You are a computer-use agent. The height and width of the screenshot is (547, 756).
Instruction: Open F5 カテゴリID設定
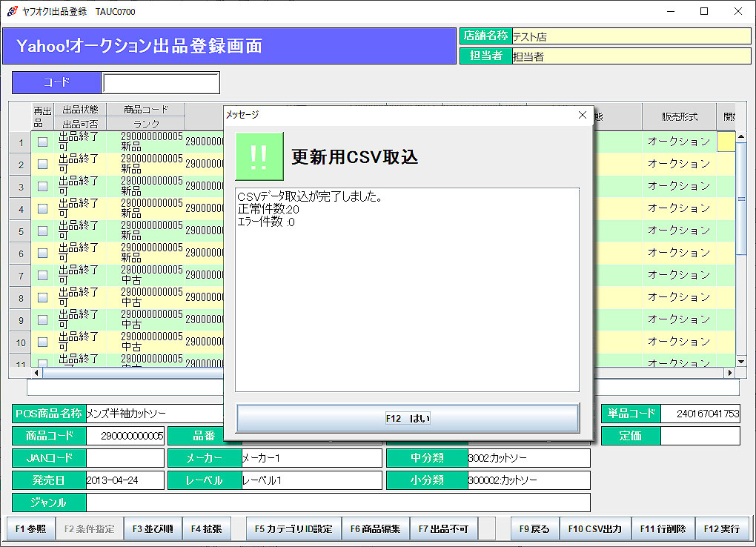294,529
